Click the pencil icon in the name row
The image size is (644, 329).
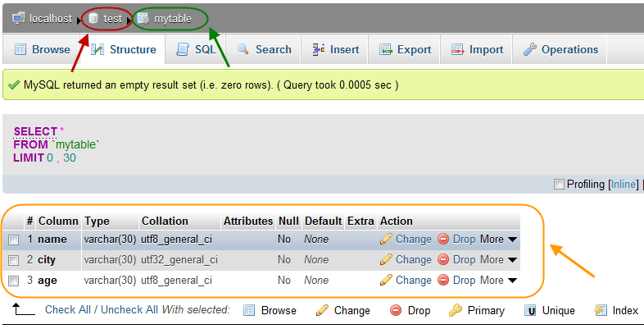pyautogui.click(x=386, y=239)
